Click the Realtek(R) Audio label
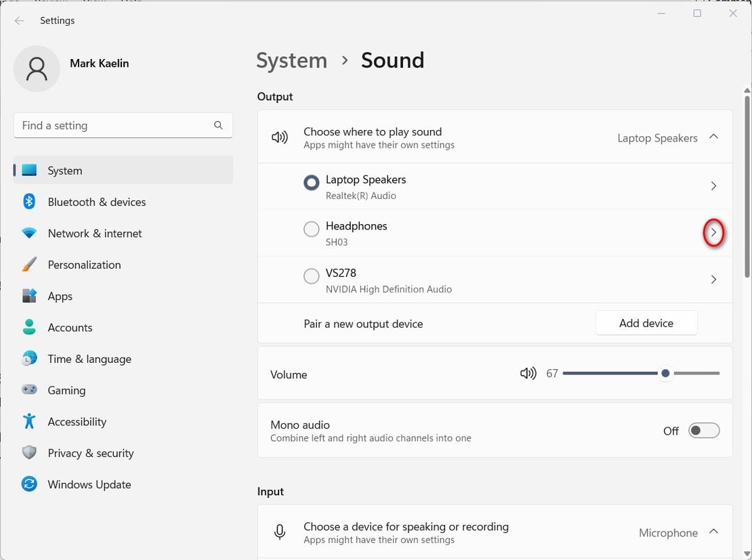This screenshot has width=752, height=560. pos(360,196)
